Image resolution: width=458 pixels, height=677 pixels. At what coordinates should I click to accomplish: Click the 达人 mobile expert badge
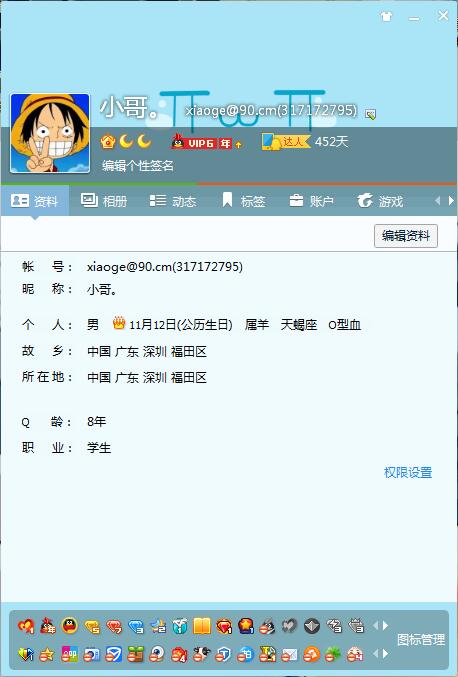tap(286, 142)
